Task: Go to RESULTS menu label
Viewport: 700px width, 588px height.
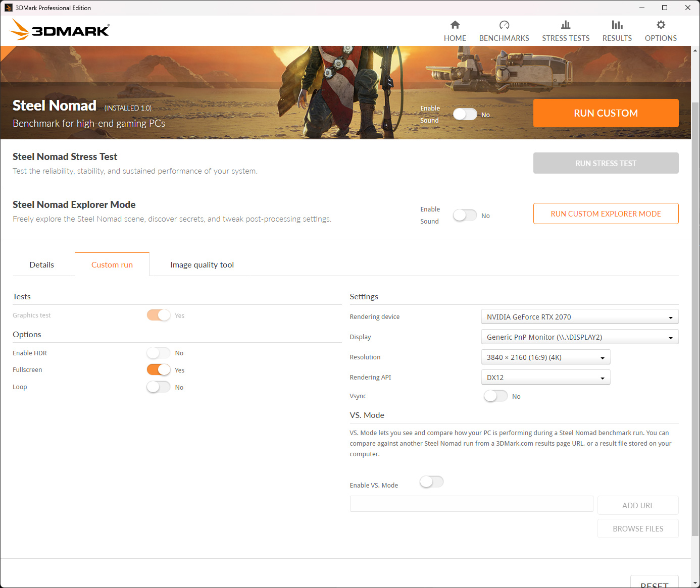Action: (x=617, y=38)
